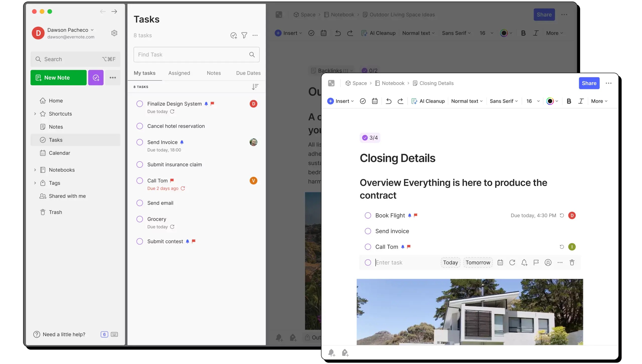
Task: Toggle the Book Flight task checkbox
Action: [x=368, y=216]
